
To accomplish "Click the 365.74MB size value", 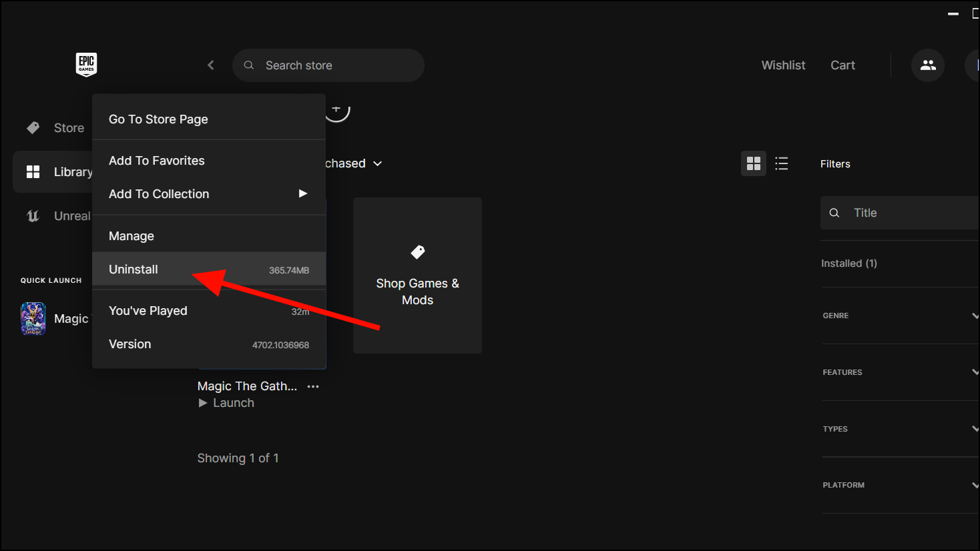I will pyautogui.click(x=289, y=270).
